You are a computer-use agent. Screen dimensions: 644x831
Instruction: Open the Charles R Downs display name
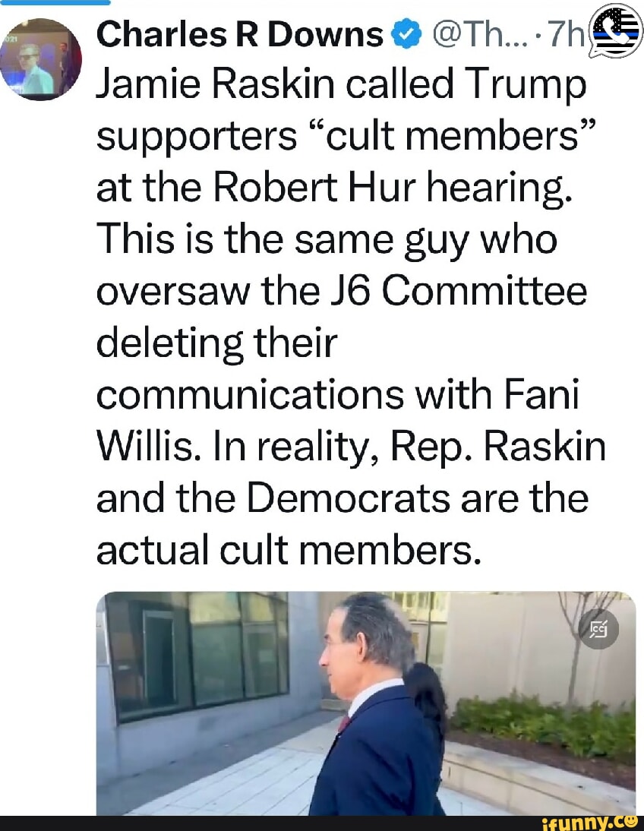click(241, 33)
